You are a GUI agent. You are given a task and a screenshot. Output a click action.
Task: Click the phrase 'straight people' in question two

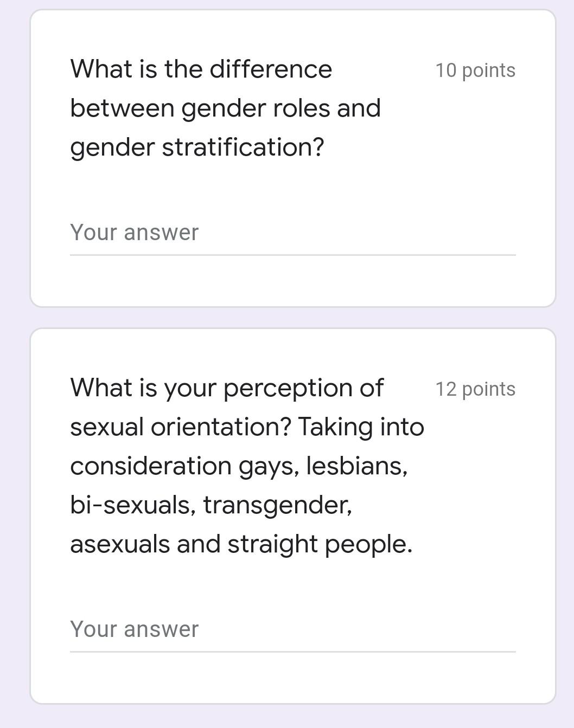(x=320, y=543)
